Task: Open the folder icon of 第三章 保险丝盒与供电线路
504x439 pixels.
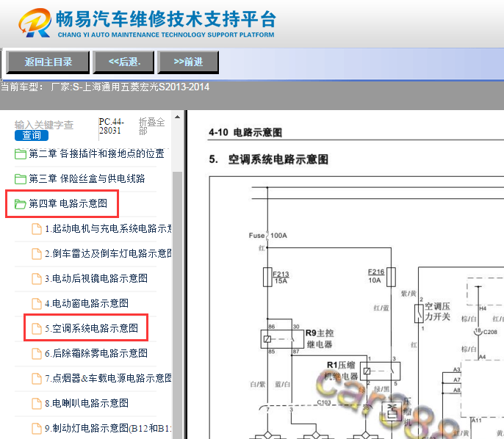Action: pos(21,178)
